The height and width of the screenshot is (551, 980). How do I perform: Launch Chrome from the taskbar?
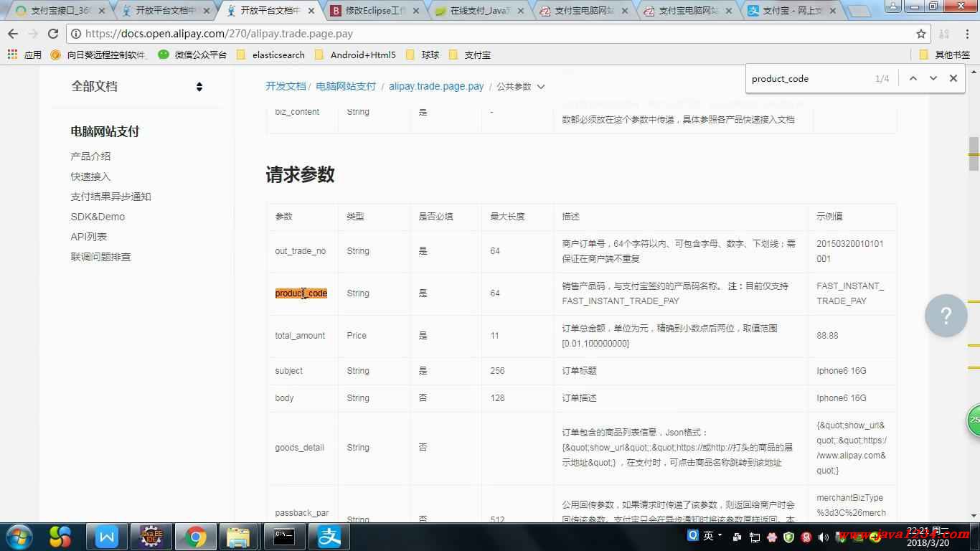tap(195, 537)
